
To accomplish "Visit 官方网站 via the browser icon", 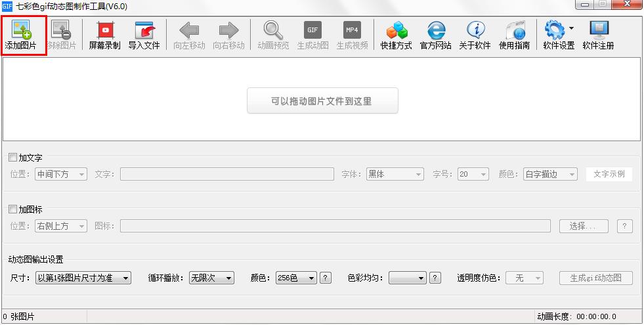I will coord(436,30).
